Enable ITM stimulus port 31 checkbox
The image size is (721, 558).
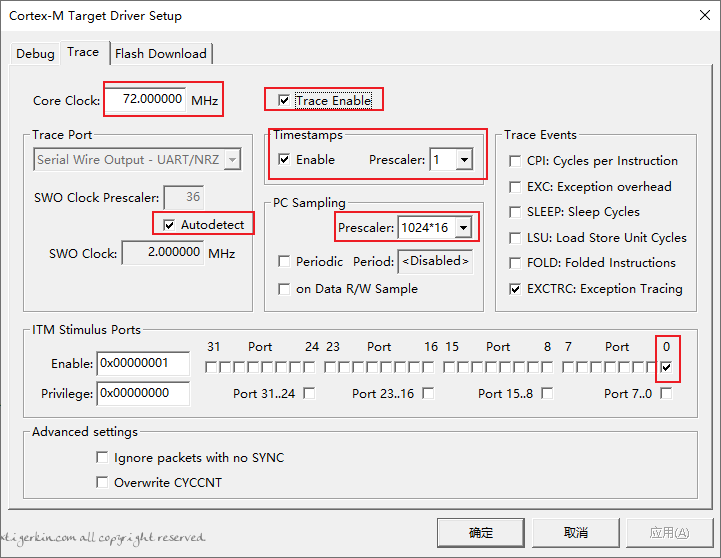pos(211,367)
